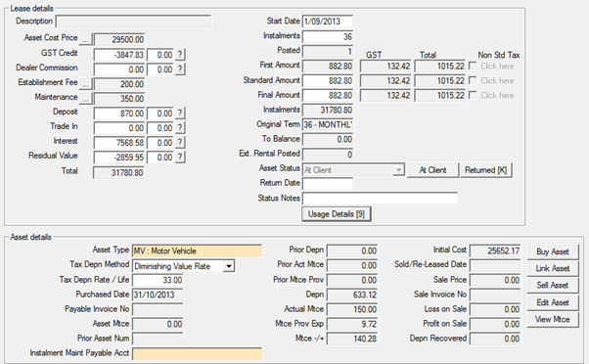589x364 pixels.
Task: Click the Dealer Commission amount field
Action: tap(119, 69)
